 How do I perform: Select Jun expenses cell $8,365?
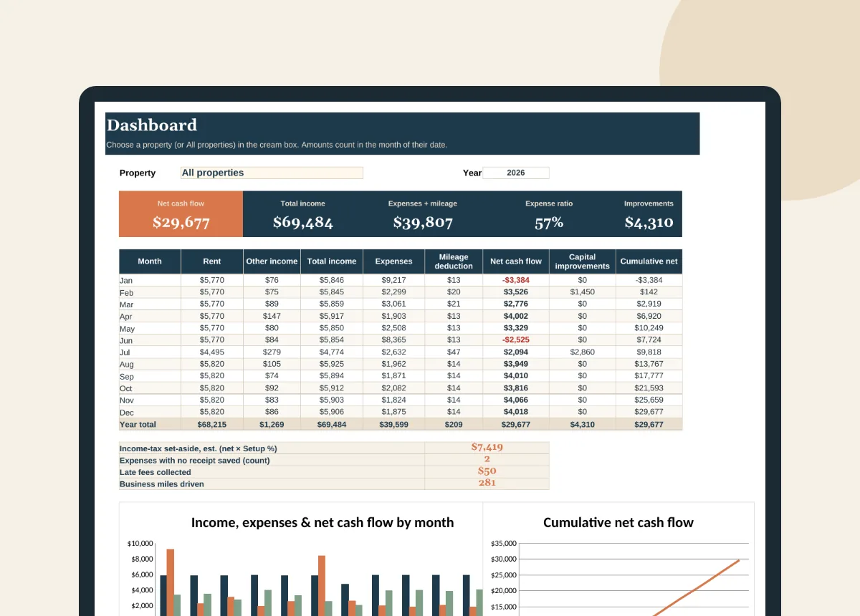pos(394,340)
